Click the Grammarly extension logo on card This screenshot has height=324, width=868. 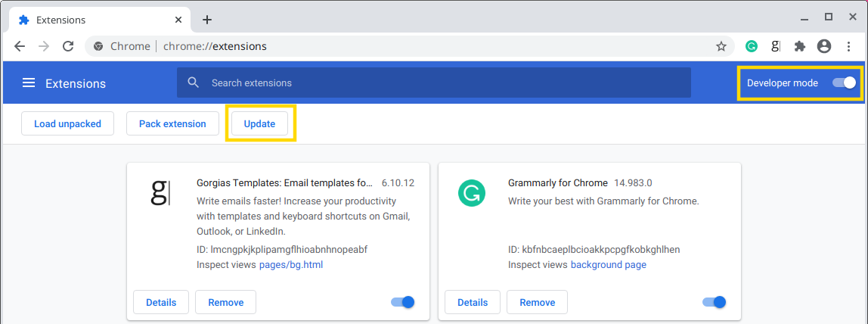click(x=472, y=193)
